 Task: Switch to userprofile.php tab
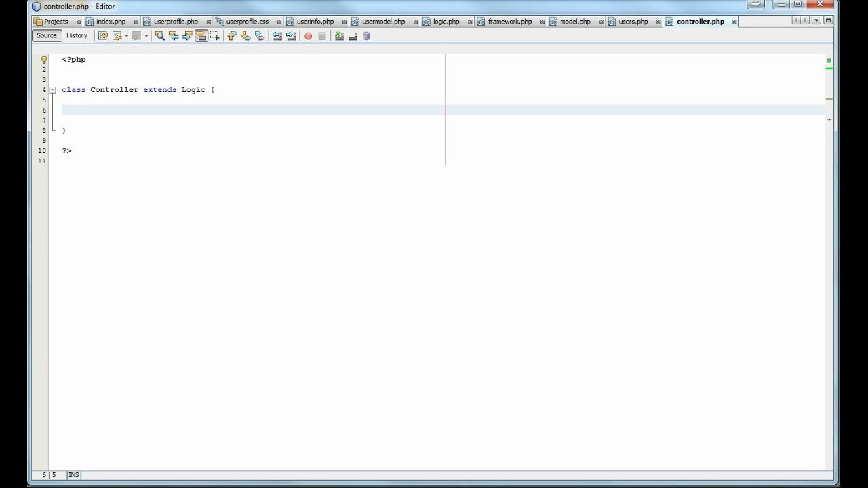point(176,21)
